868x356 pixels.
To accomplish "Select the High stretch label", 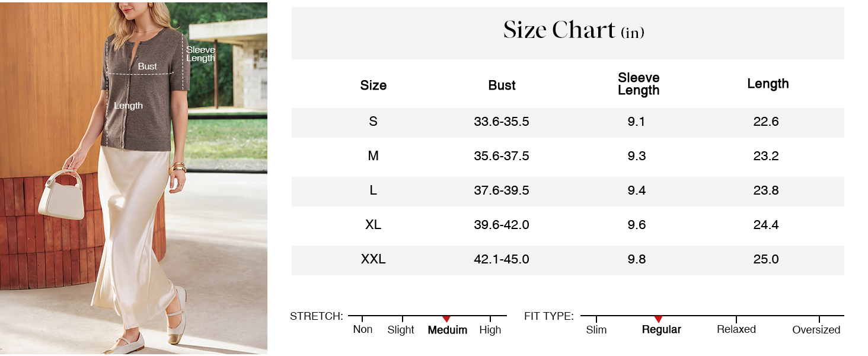I will point(490,330).
